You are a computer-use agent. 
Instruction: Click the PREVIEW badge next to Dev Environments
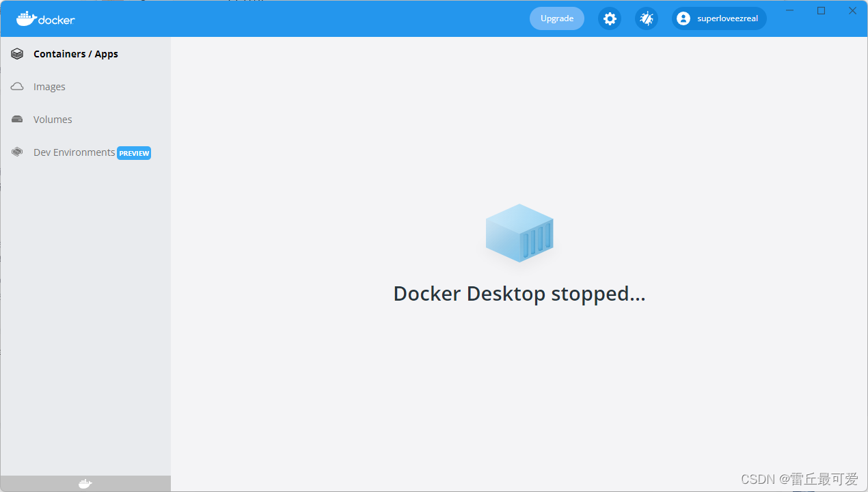pyautogui.click(x=134, y=152)
